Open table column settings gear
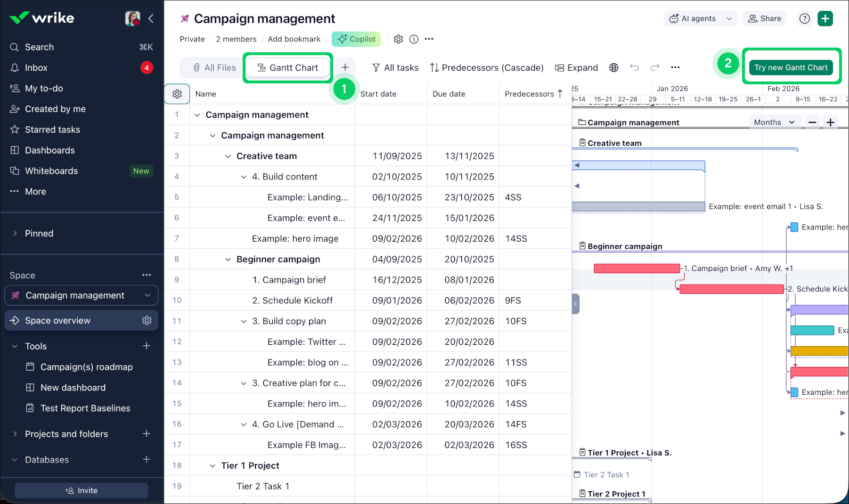 point(177,94)
